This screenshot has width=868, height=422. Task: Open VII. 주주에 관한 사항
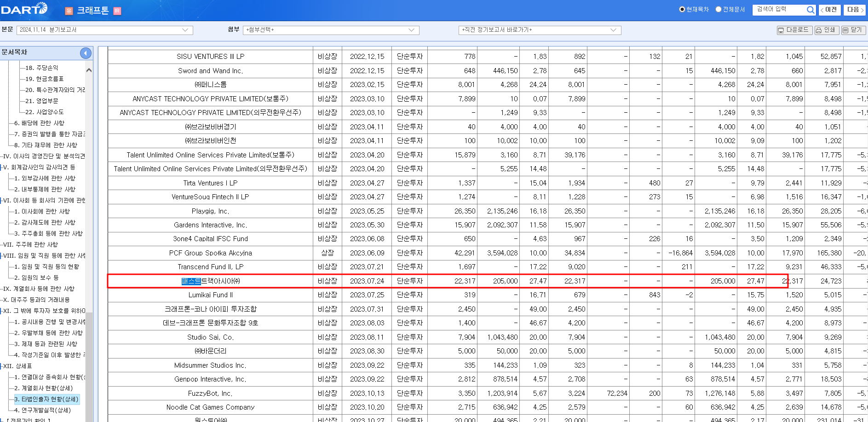coord(30,244)
